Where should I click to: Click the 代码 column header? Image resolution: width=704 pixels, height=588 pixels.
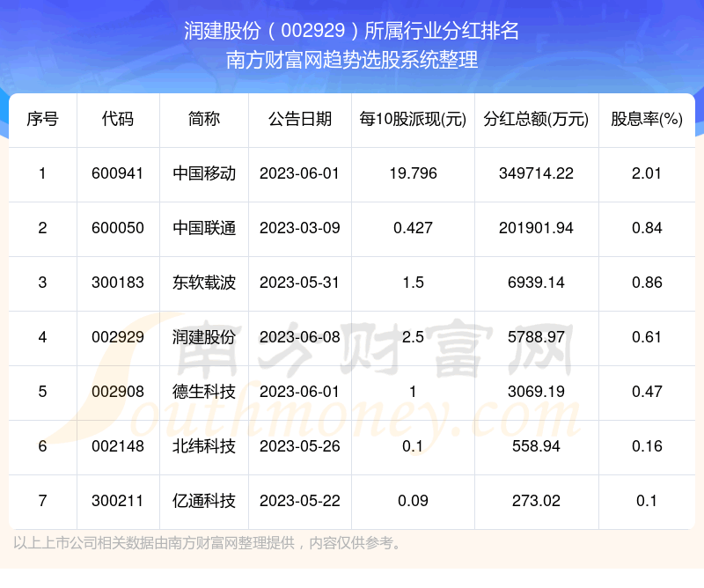117,119
